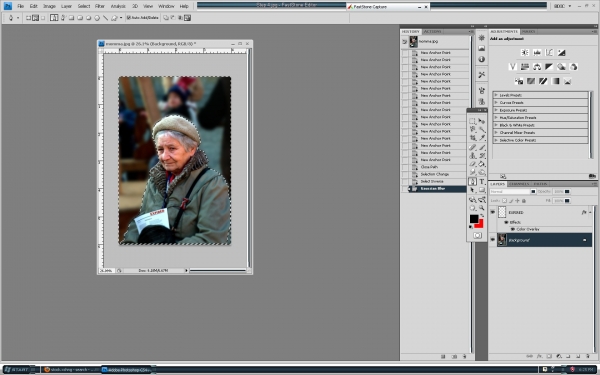The height and width of the screenshot is (375, 600).
Task: Select the Select Inverse history state
Action: 432,181
